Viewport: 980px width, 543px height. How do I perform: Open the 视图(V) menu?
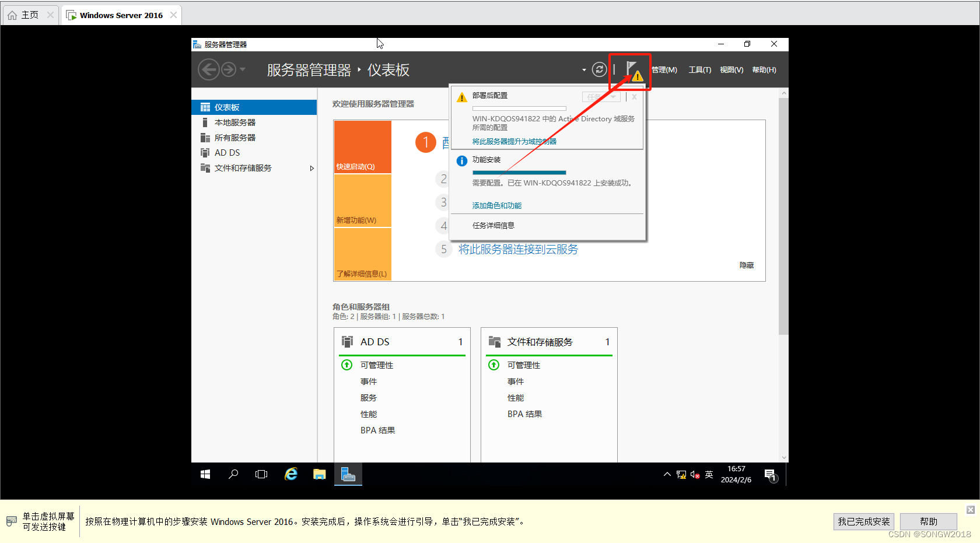[731, 70]
